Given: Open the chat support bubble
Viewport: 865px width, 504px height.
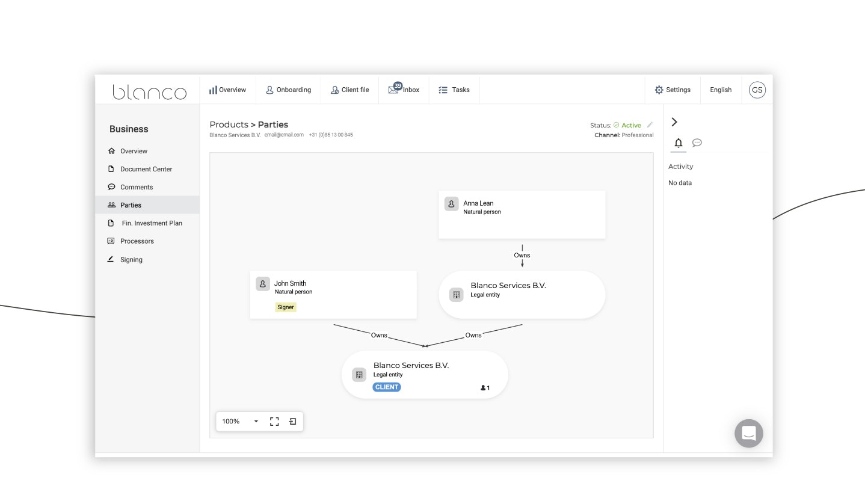Looking at the screenshot, I should click(748, 433).
